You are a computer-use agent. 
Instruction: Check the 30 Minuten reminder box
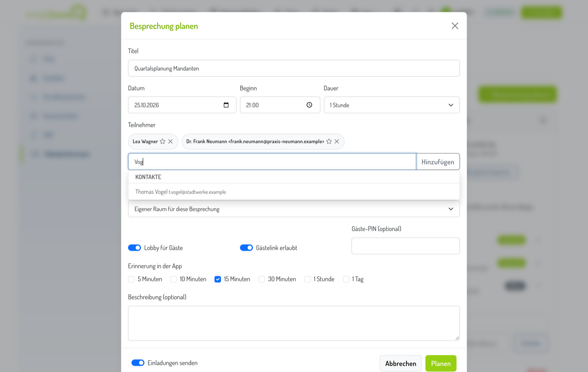[262, 279]
